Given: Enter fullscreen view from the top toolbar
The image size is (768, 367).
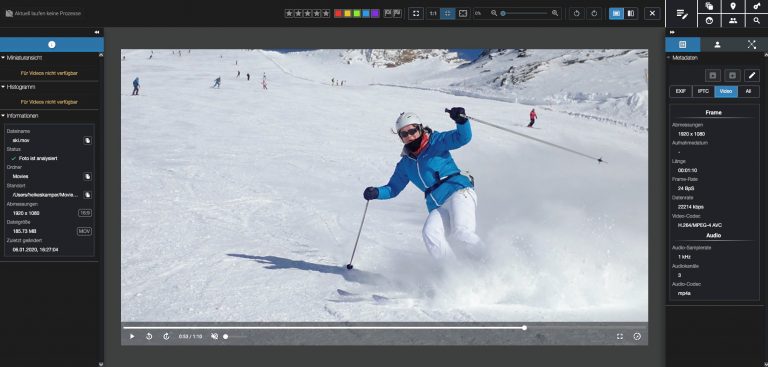Looking at the screenshot, I should click(416, 14).
